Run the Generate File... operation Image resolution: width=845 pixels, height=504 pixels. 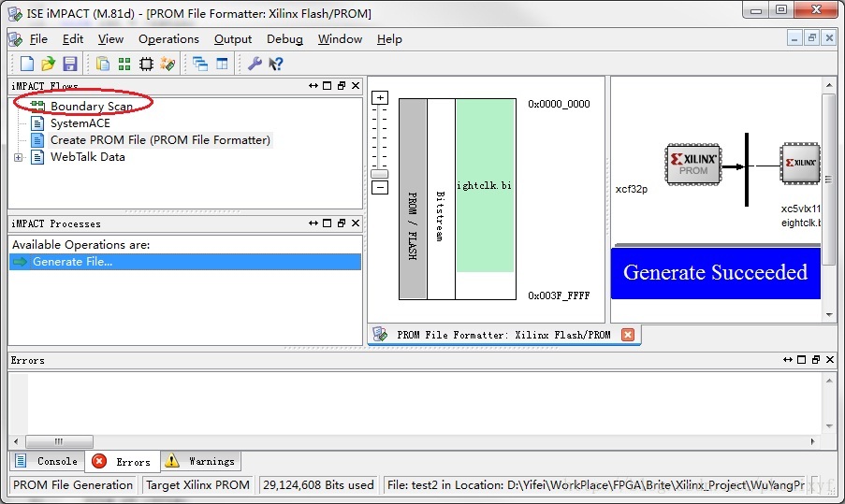pyautogui.click(x=185, y=262)
